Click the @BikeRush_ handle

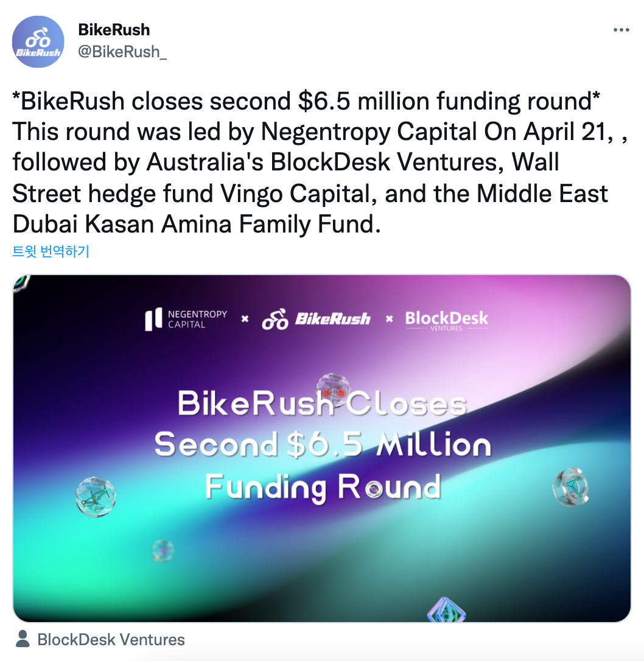tap(122, 52)
